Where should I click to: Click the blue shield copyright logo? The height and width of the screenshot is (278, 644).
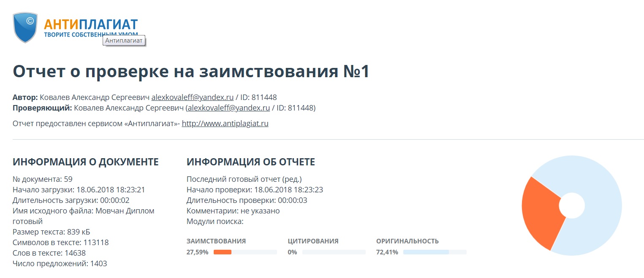click(x=26, y=27)
